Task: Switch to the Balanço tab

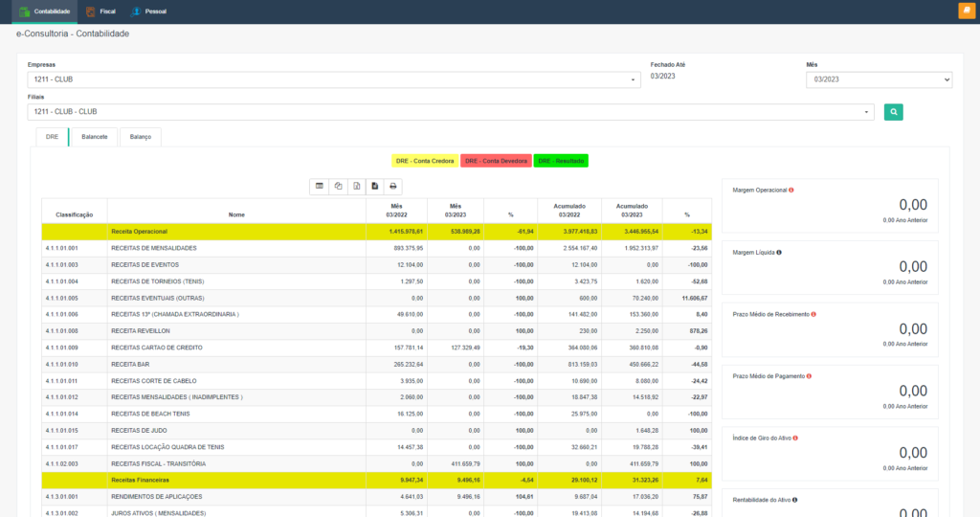Action: pyautogui.click(x=141, y=137)
